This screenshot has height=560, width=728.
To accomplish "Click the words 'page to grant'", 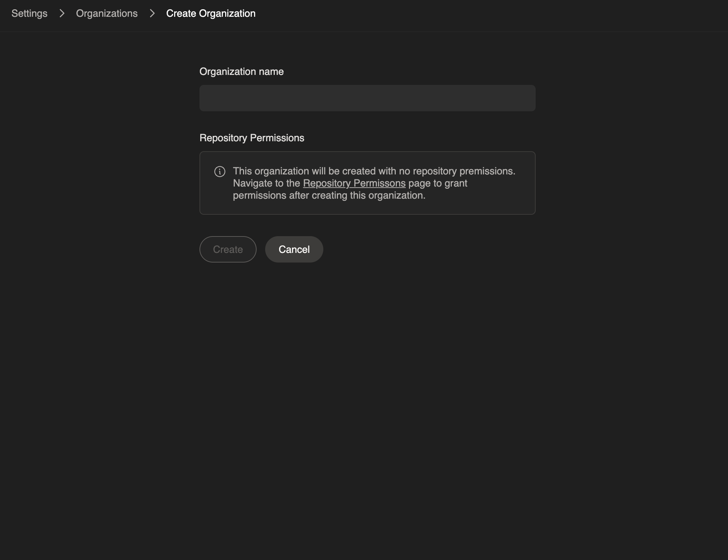I will [x=438, y=183].
